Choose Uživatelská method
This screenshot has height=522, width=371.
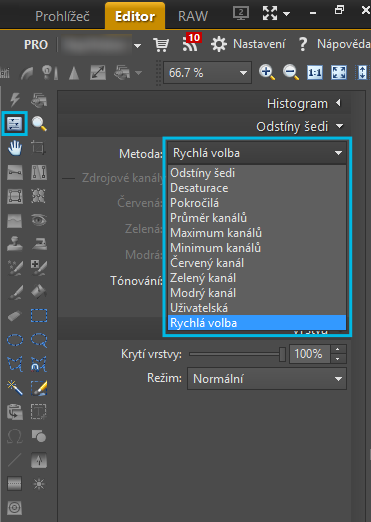pyautogui.click(x=257, y=308)
